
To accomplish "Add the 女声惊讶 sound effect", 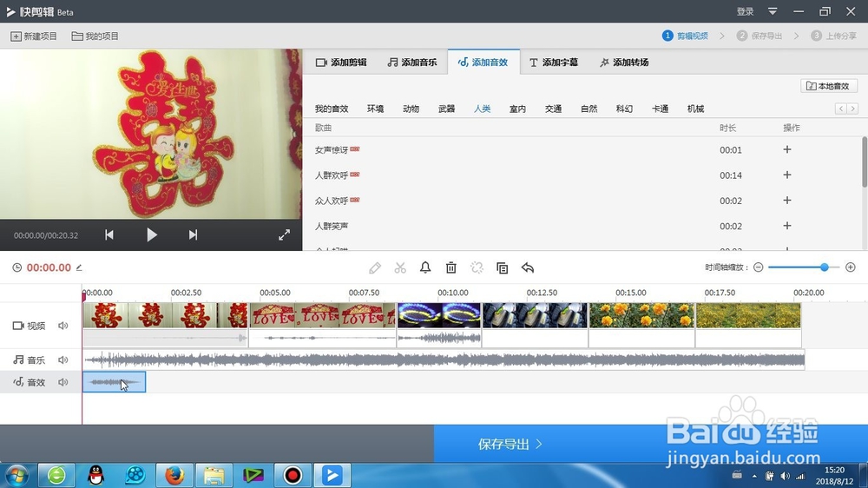I will tap(786, 149).
